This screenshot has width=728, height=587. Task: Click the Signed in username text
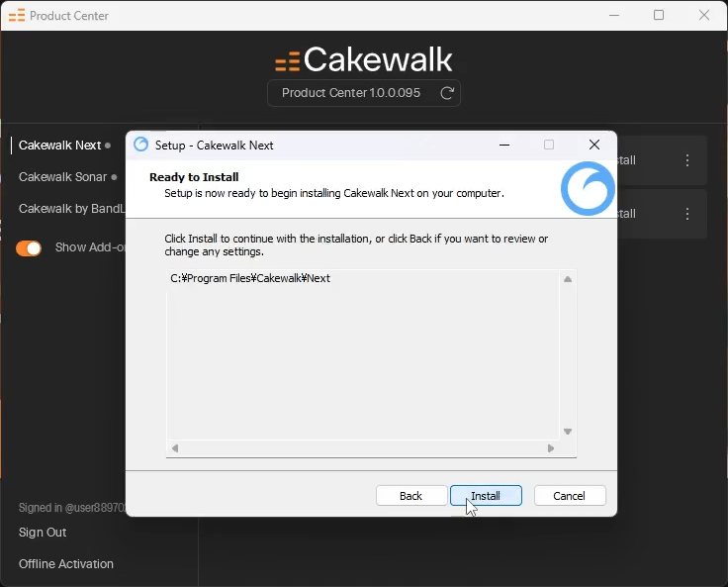pyautogui.click(x=72, y=508)
